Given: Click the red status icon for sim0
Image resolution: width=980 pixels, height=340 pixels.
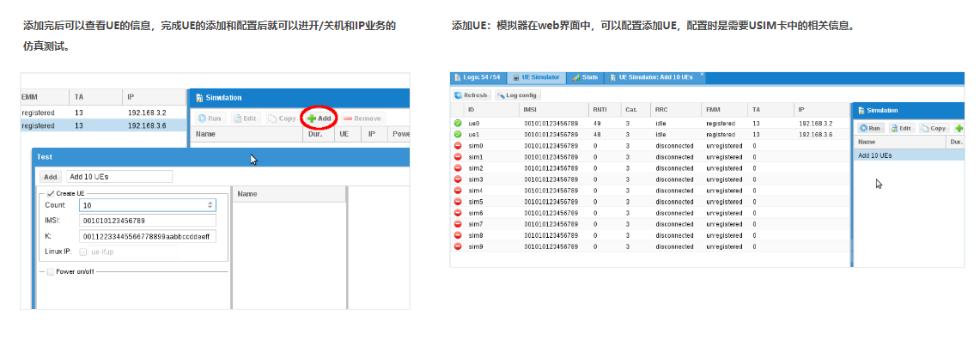Looking at the screenshot, I should click(458, 146).
